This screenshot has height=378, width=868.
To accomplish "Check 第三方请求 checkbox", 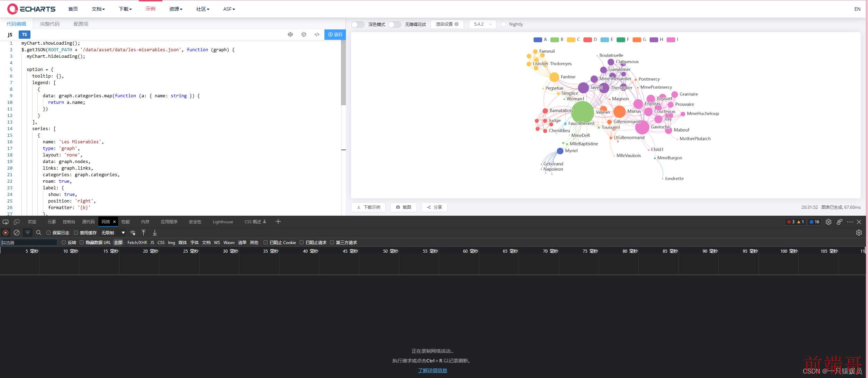I will [332, 242].
